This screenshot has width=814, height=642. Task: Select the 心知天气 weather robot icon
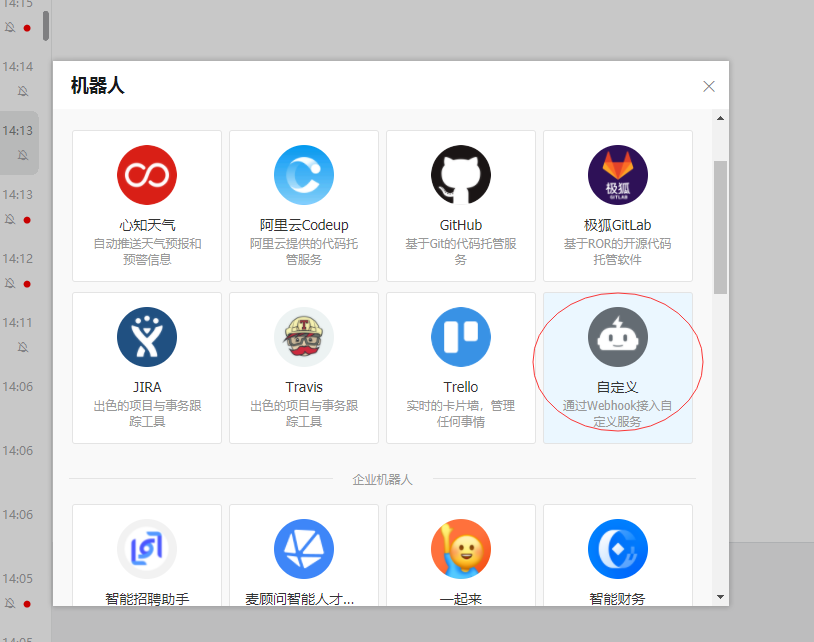(x=147, y=175)
